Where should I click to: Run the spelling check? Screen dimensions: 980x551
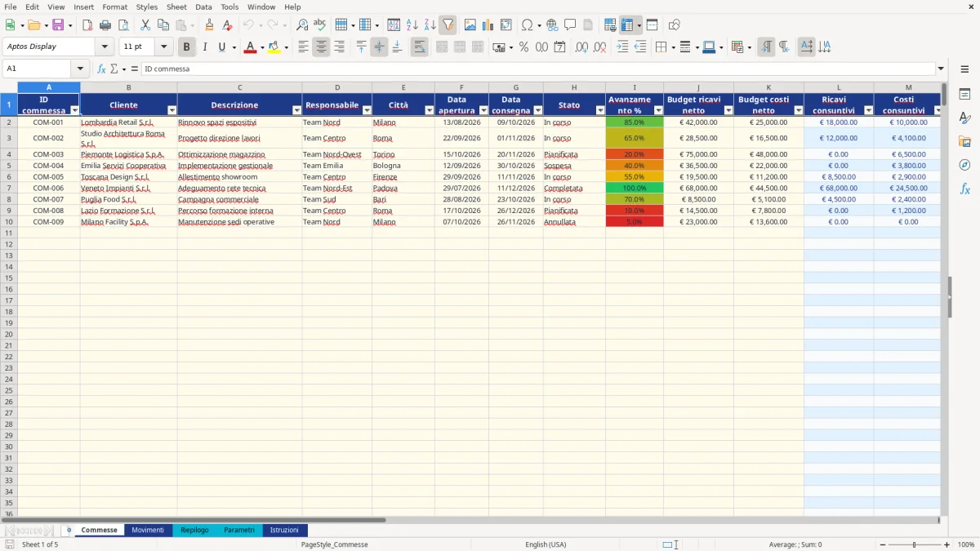[x=320, y=25]
